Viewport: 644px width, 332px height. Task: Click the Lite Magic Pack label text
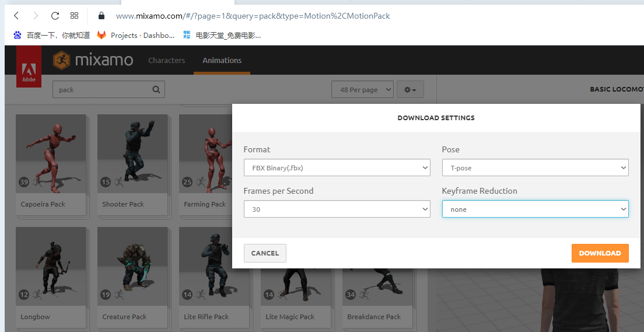[290, 317]
